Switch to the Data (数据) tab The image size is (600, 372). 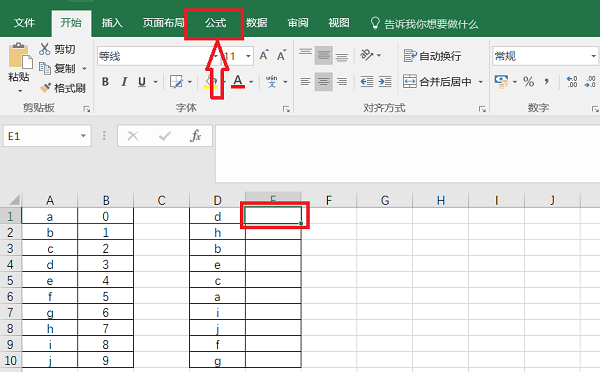(256, 23)
